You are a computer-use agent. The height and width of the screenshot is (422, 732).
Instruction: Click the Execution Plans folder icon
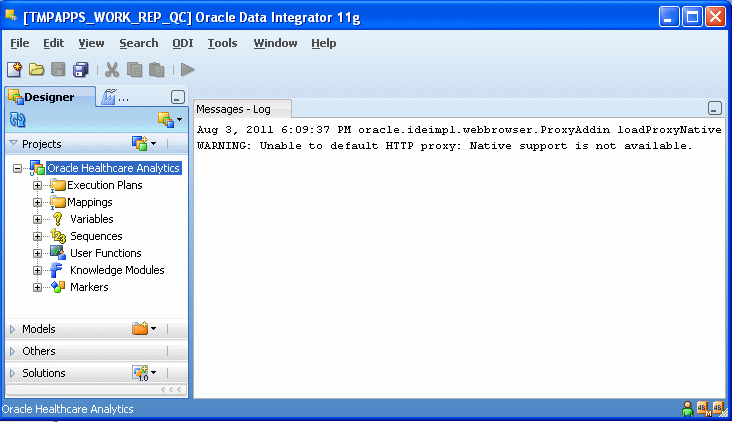(58, 185)
